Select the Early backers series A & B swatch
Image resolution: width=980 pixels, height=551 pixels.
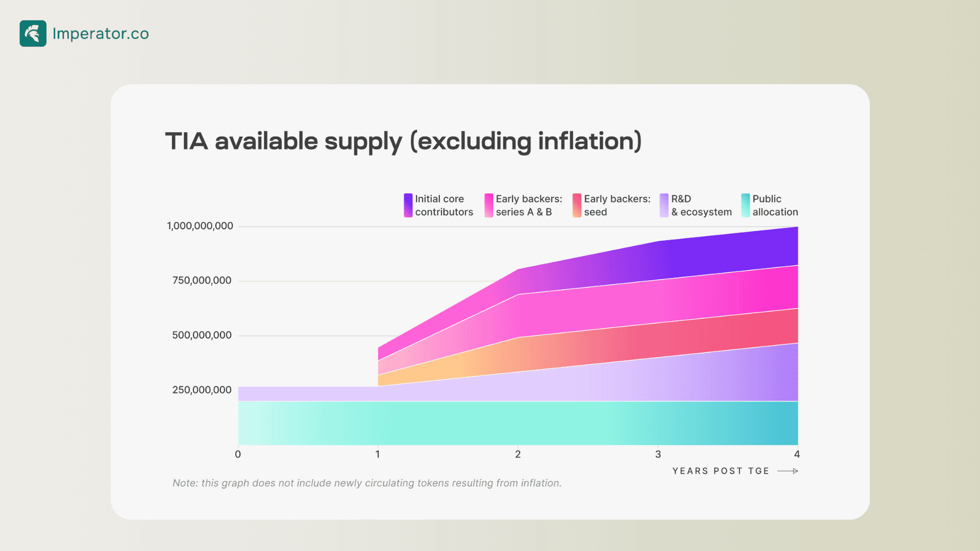(488, 205)
